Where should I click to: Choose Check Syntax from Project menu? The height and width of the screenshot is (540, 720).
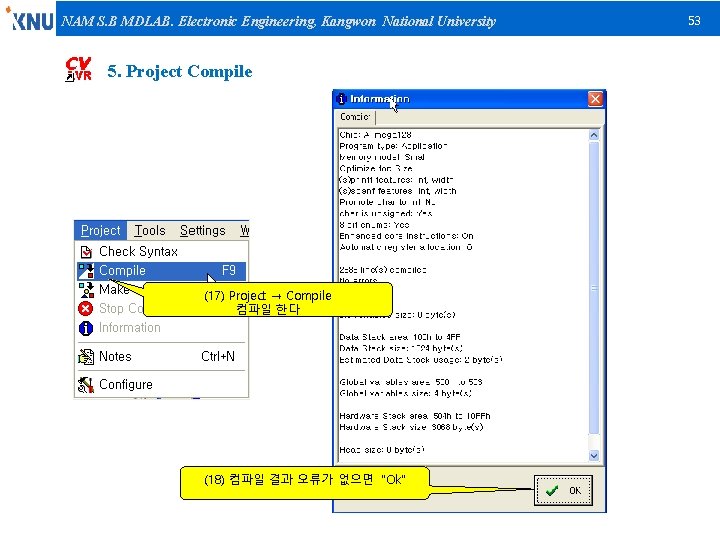tap(161, 252)
